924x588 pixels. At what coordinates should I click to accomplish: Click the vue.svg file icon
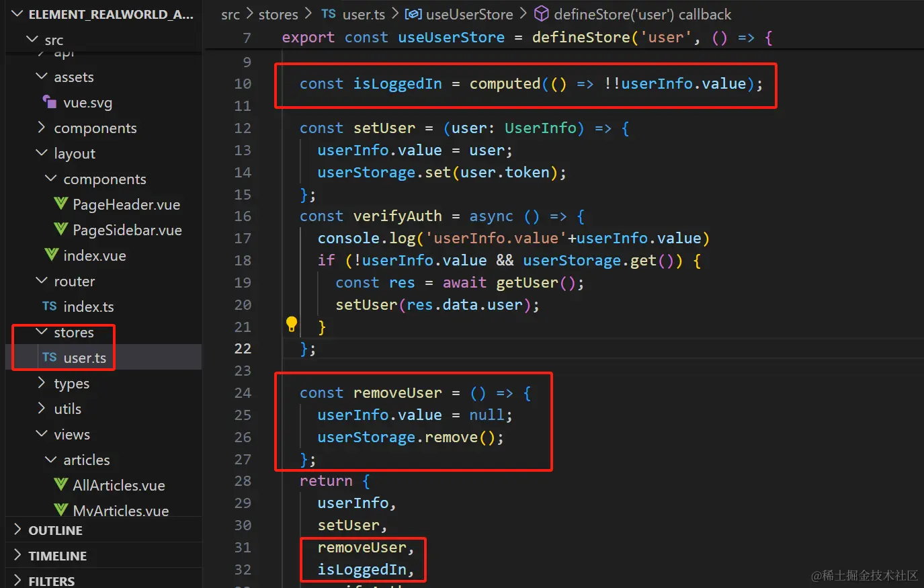pos(50,102)
